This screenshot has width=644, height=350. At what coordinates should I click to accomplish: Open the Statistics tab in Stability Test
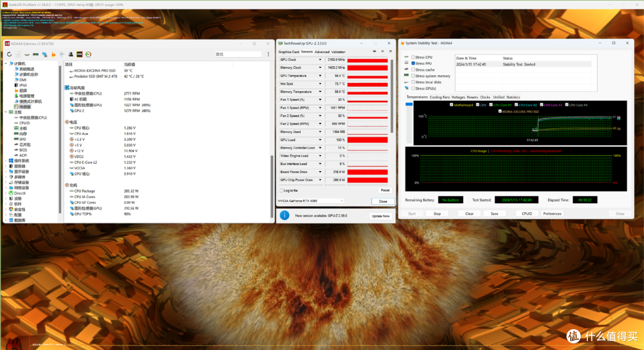pos(513,97)
